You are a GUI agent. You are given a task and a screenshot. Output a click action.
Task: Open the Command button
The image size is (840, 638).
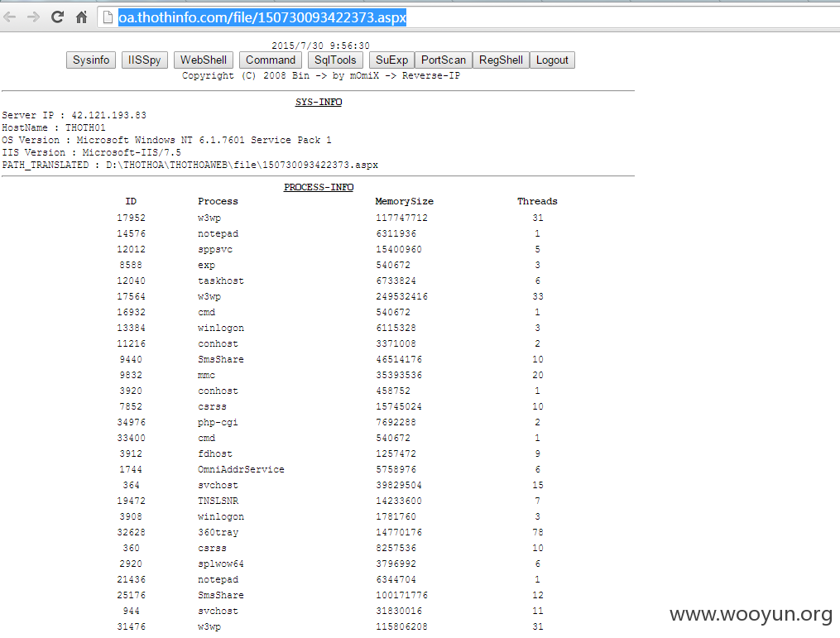pyautogui.click(x=271, y=60)
